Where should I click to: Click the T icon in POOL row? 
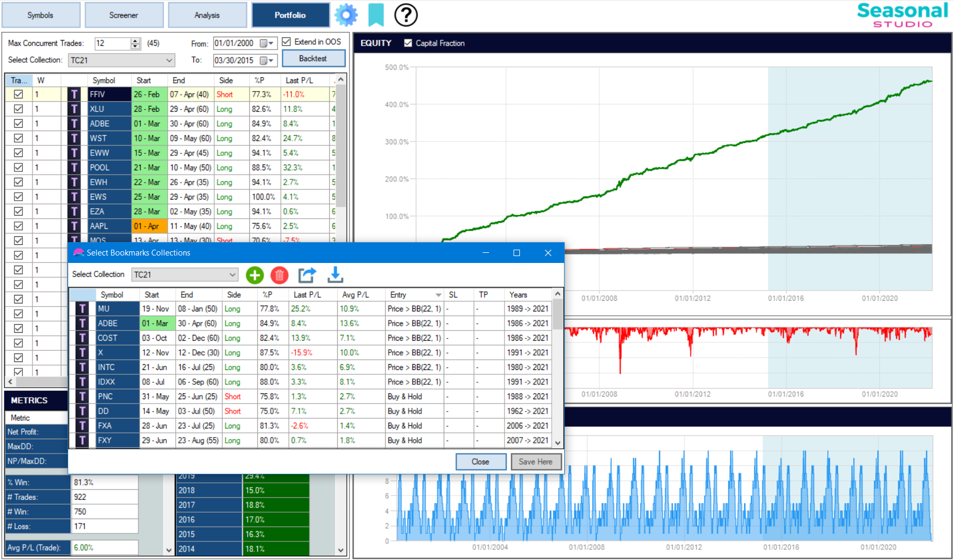[x=75, y=167]
